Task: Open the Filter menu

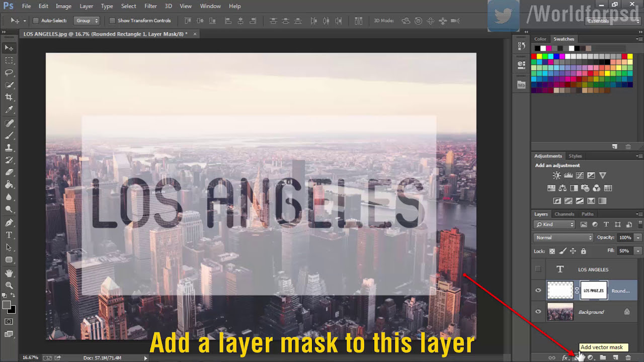Action: tap(150, 6)
